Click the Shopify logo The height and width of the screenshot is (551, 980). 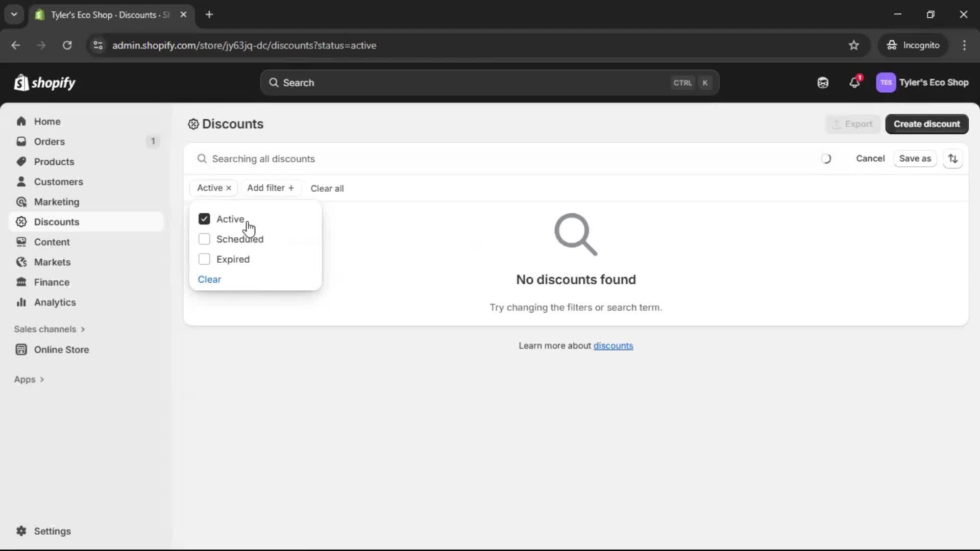[45, 82]
